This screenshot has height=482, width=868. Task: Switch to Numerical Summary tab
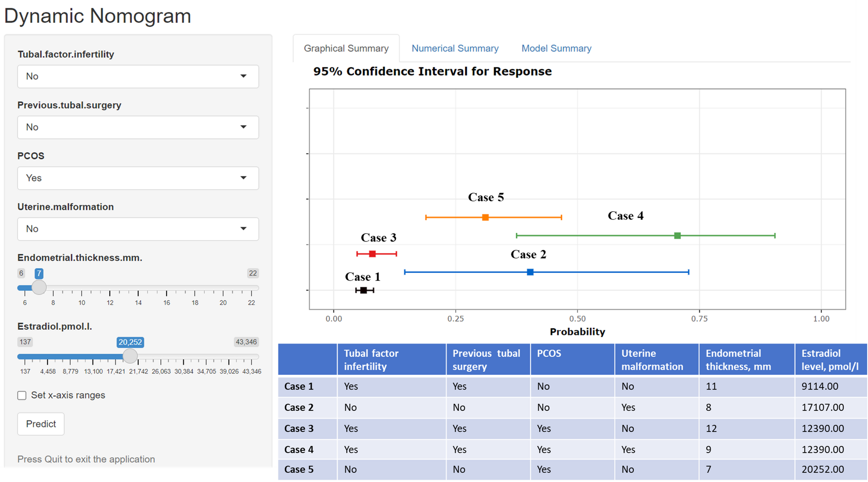[x=455, y=48]
